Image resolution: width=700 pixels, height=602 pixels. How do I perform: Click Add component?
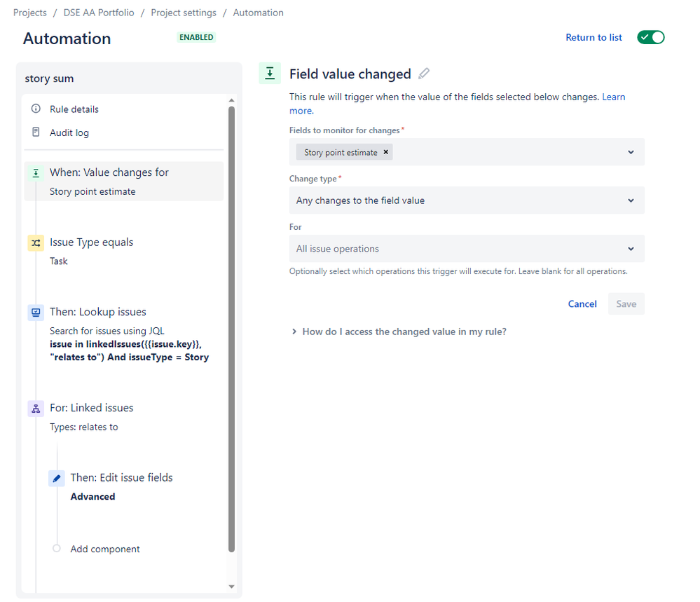point(105,549)
